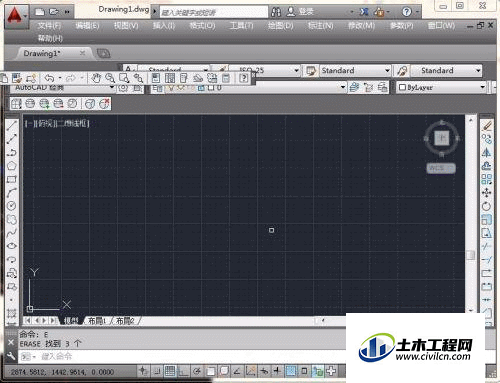Toggle ortho mode in status bar
The height and width of the screenshot is (383, 500).
[183, 371]
